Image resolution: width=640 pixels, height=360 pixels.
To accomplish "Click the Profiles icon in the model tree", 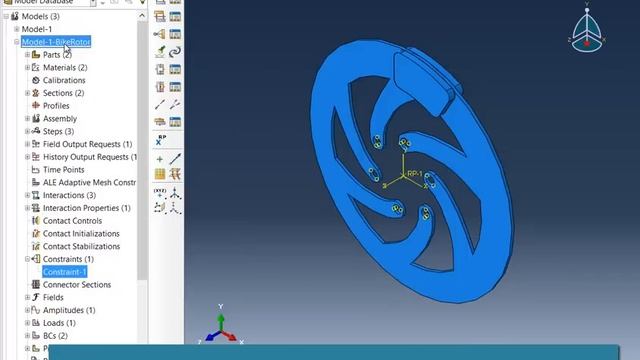I will click(x=36, y=105).
